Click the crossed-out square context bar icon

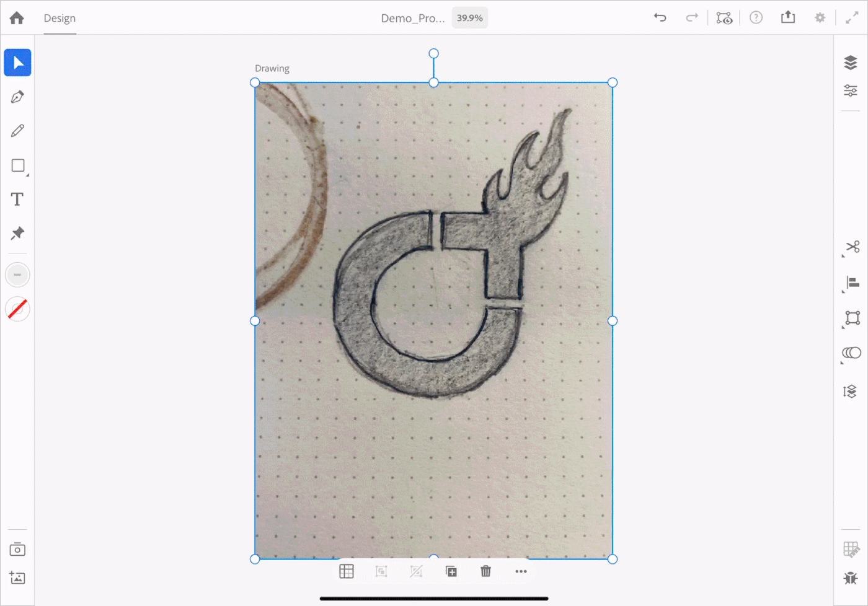tap(416, 571)
